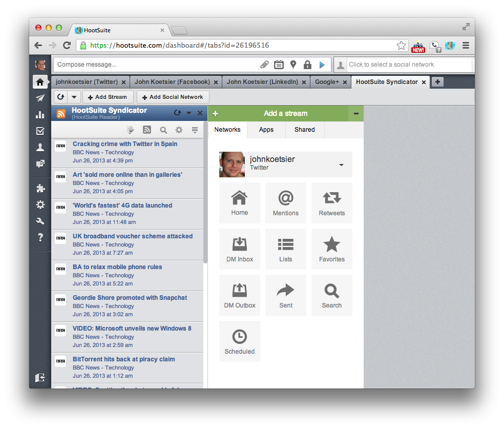Attach a file with the paperclip icon

264,65
